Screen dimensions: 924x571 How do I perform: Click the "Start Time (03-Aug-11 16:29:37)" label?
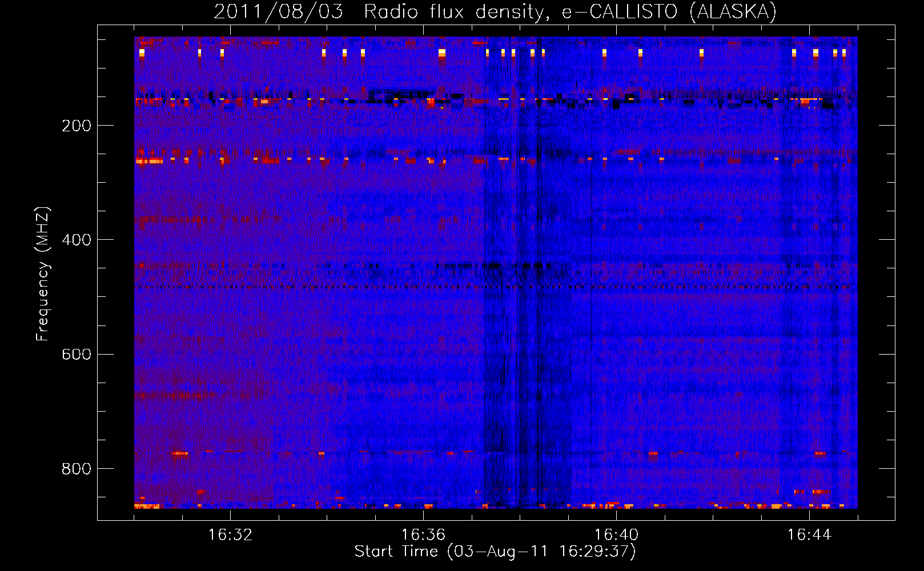(495, 552)
